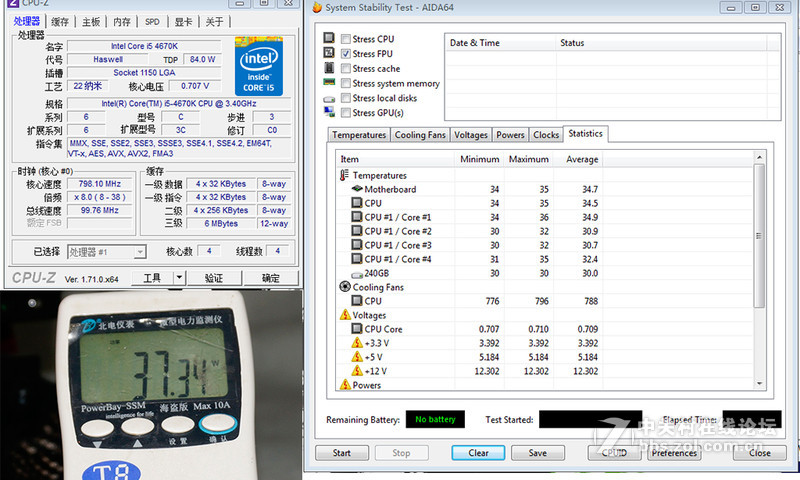Enable the Stress CPU checkbox
800x480 pixels.
(346, 39)
